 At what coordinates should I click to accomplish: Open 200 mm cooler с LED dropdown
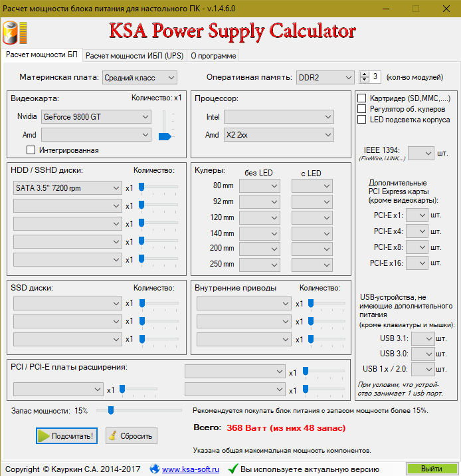click(x=312, y=249)
